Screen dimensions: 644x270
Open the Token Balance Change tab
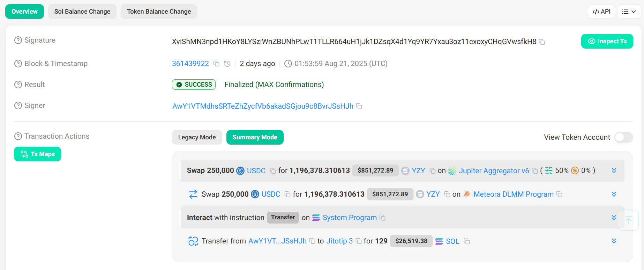pos(159,12)
